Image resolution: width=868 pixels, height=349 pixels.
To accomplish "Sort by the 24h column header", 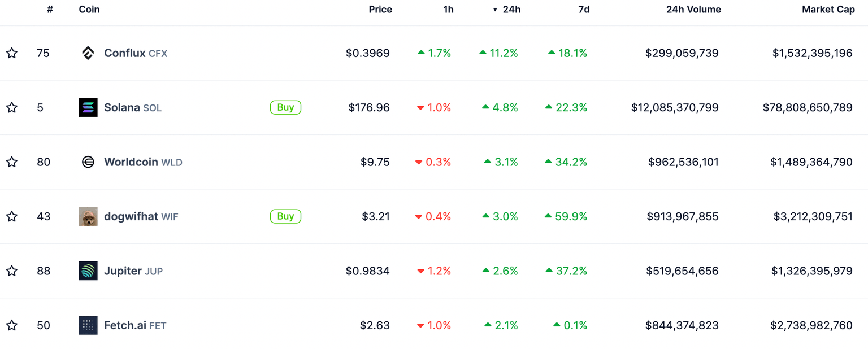I will tap(511, 10).
